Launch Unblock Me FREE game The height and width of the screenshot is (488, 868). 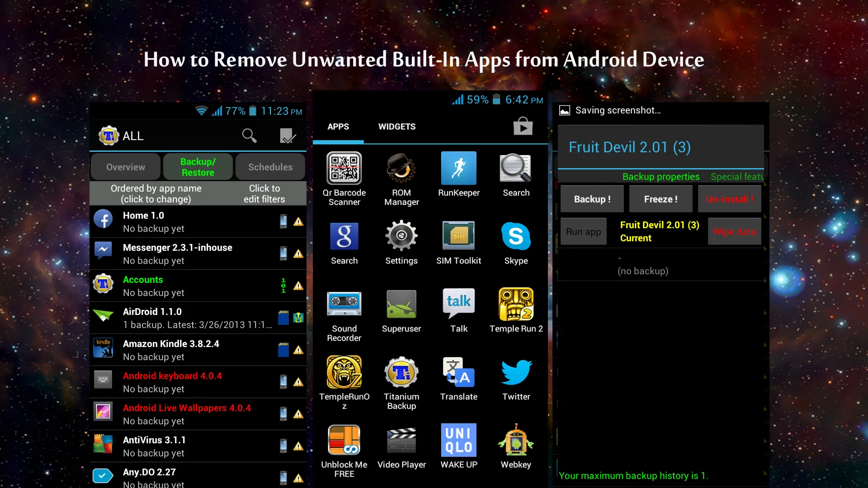pyautogui.click(x=344, y=451)
